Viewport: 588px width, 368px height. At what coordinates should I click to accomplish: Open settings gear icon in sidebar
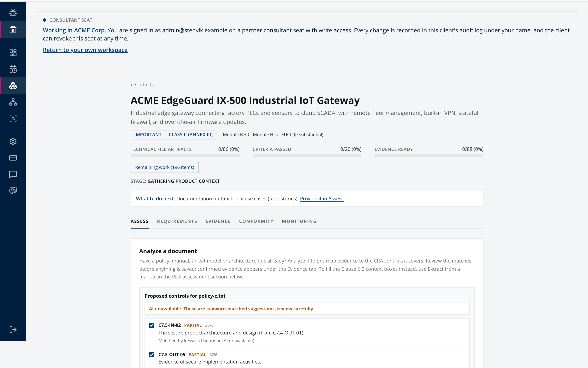(13, 141)
